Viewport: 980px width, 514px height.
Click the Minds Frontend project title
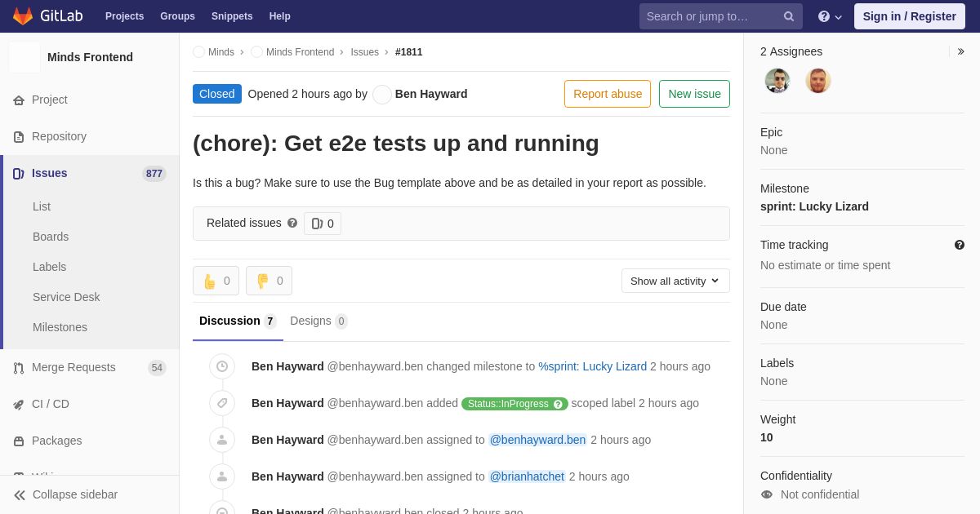[90, 57]
